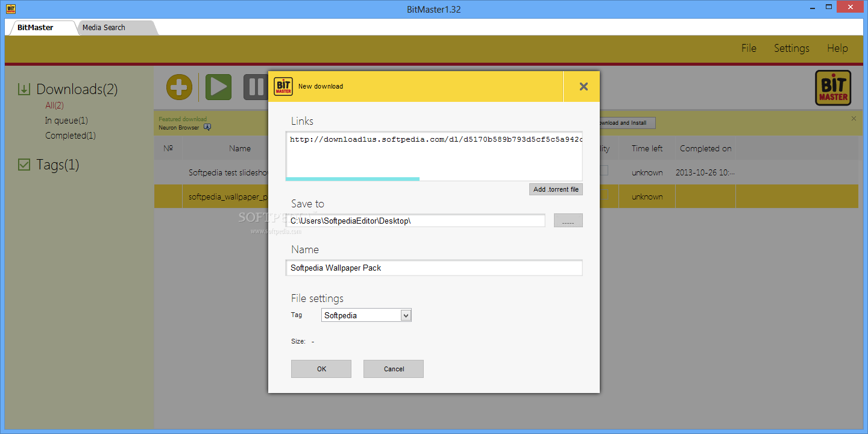Browse for save folder with the dashed button
Image resolution: width=868 pixels, height=434 pixels.
(568, 221)
